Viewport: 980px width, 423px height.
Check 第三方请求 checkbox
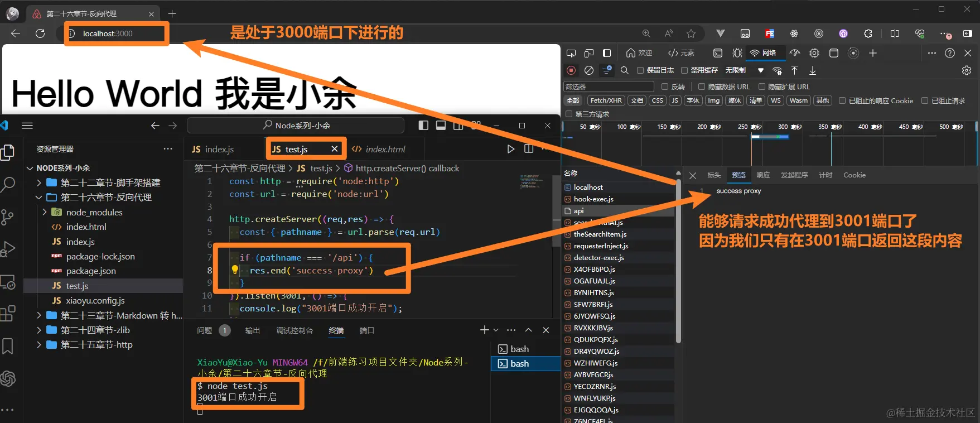click(569, 114)
